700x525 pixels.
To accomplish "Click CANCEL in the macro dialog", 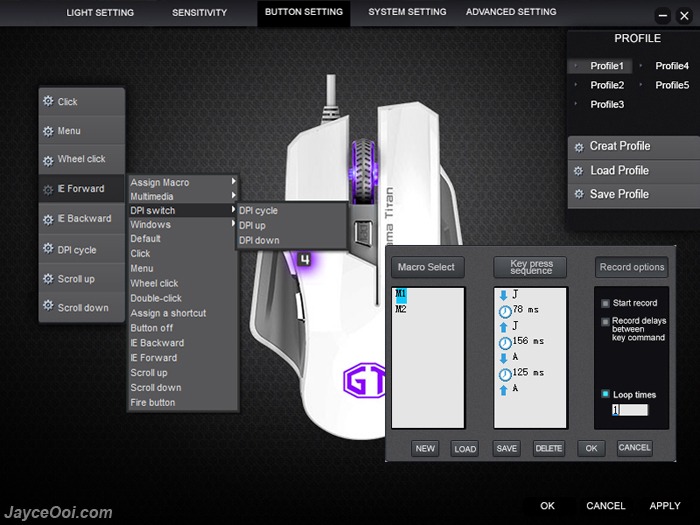I will (634, 448).
